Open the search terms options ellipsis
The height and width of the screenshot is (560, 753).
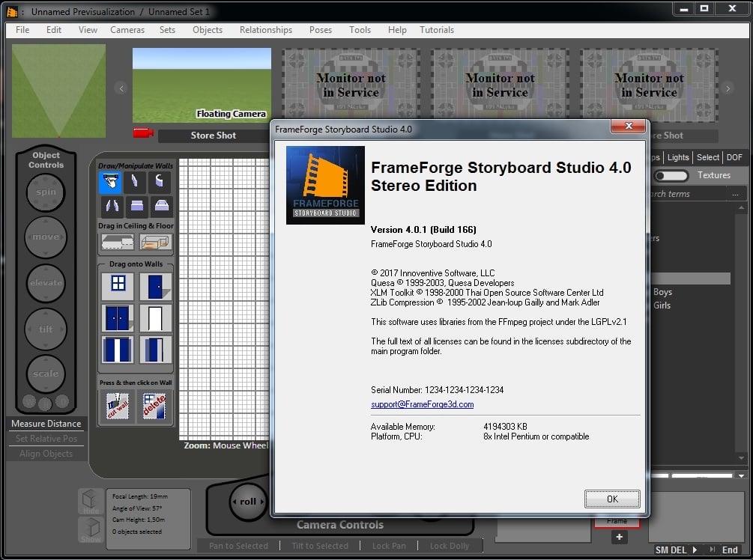[x=735, y=195]
